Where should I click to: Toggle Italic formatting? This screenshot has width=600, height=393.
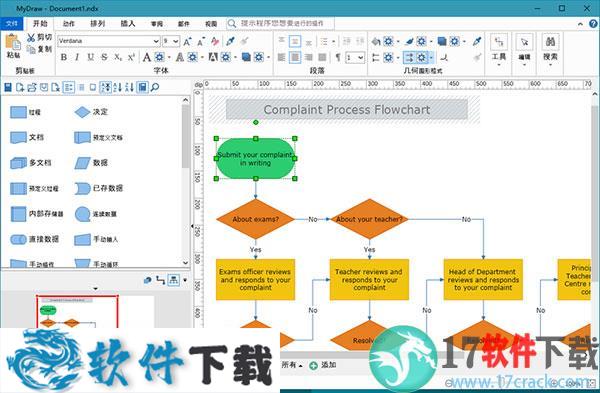[x=77, y=57]
